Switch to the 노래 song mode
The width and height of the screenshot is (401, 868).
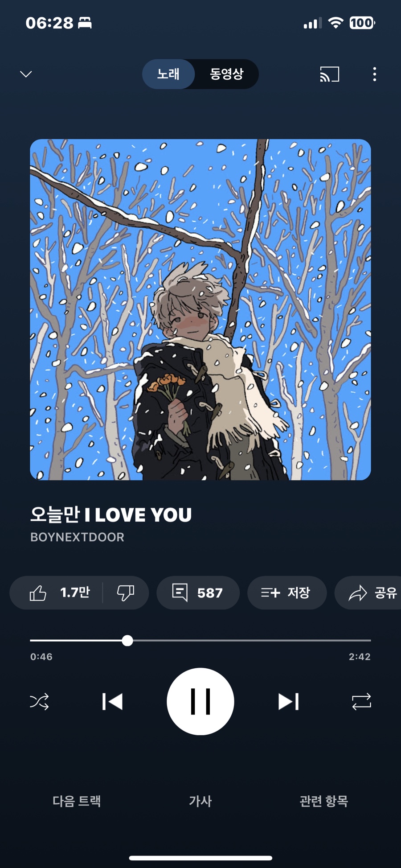168,74
